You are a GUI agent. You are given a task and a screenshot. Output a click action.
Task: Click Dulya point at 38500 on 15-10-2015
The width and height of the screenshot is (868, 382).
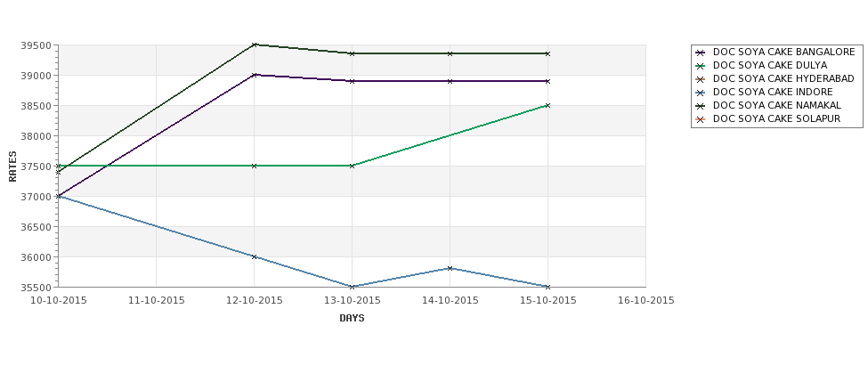coord(548,105)
